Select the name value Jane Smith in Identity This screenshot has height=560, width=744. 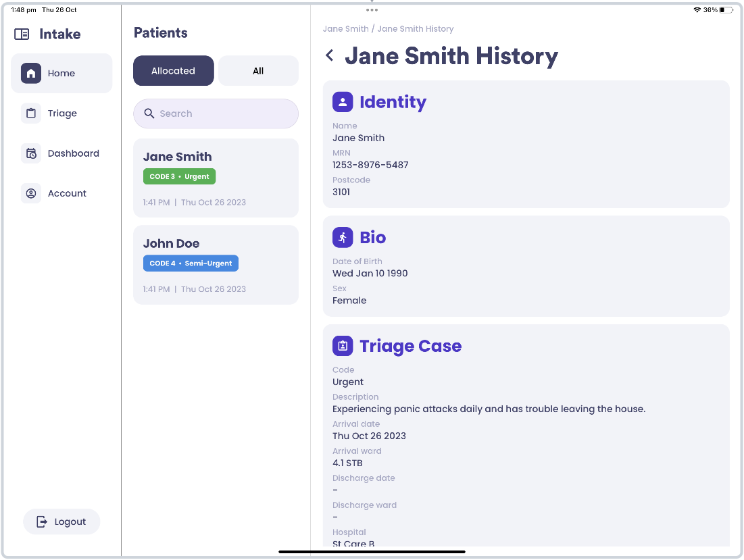[358, 138]
